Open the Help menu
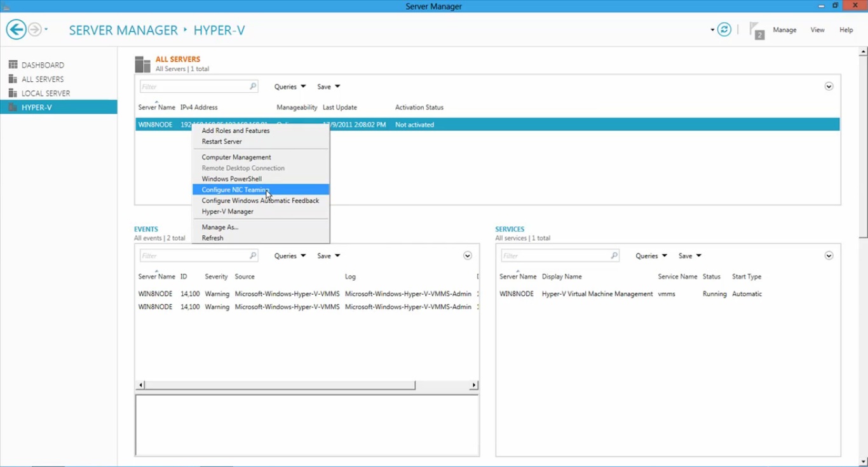 point(846,30)
